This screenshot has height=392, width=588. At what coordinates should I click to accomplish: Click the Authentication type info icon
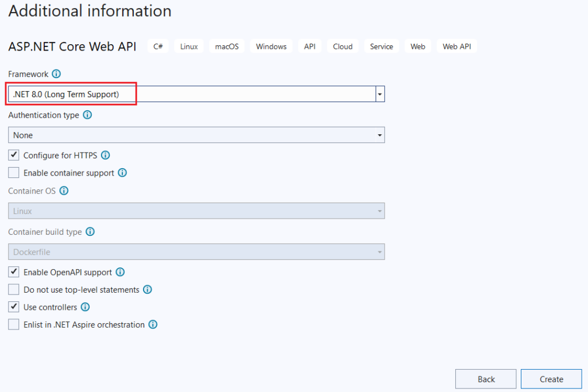[x=87, y=115]
